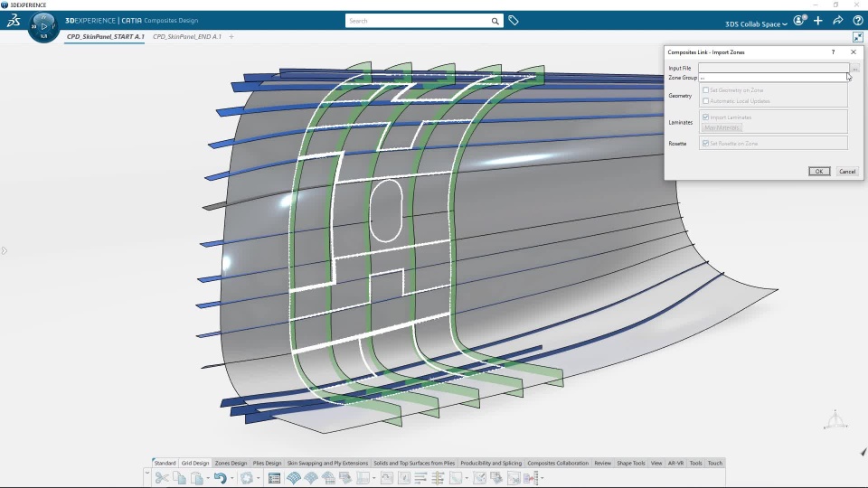This screenshot has width=868, height=488.
Task: Expand the left side panel arrow
Action: (4, 250)
